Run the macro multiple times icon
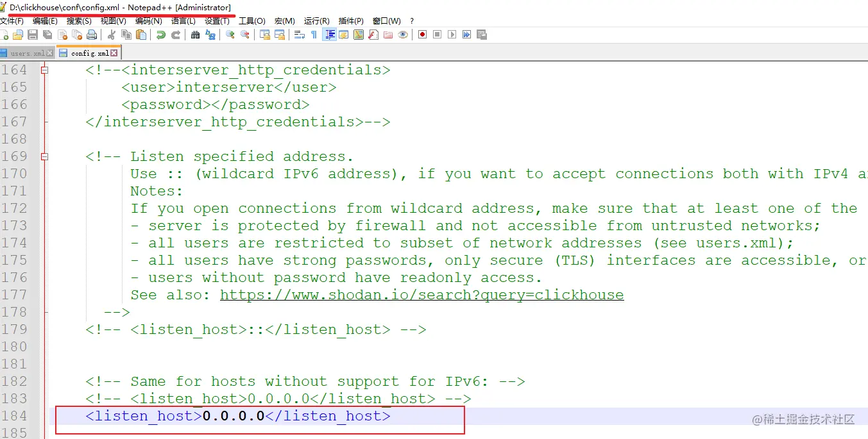The height and width of the screenshot is (439, 868). (x=467, y=35)
